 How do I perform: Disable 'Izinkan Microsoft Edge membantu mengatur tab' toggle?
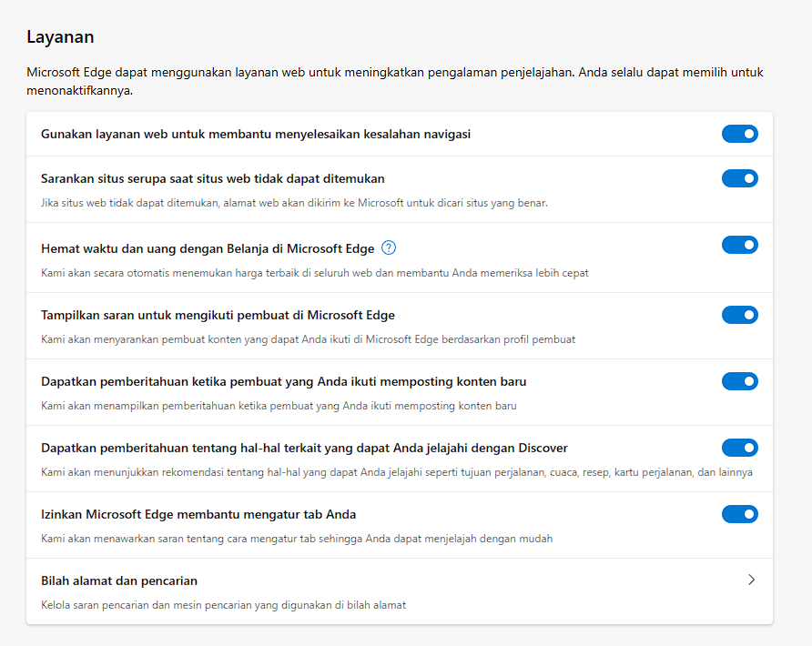point(739,514)
